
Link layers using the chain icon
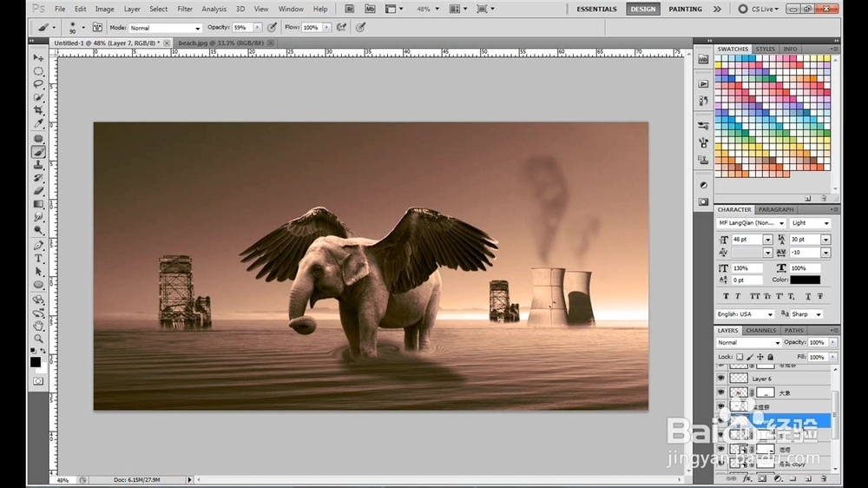(x=731, y=478)
